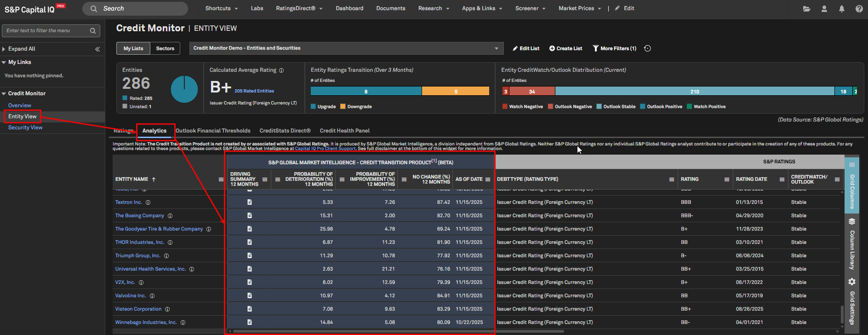Open the Visteon Corporation entity link
The image size is (868, 335).
tap(138, 309)
